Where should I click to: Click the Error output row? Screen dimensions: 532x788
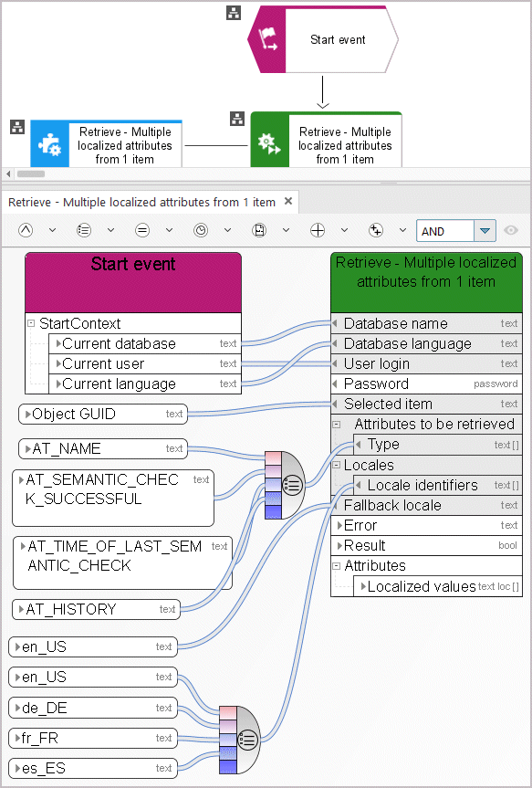(426, 526)
